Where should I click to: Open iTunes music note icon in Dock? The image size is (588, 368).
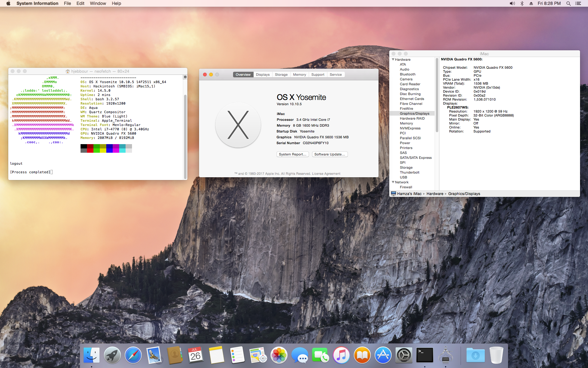coord(341,355)
